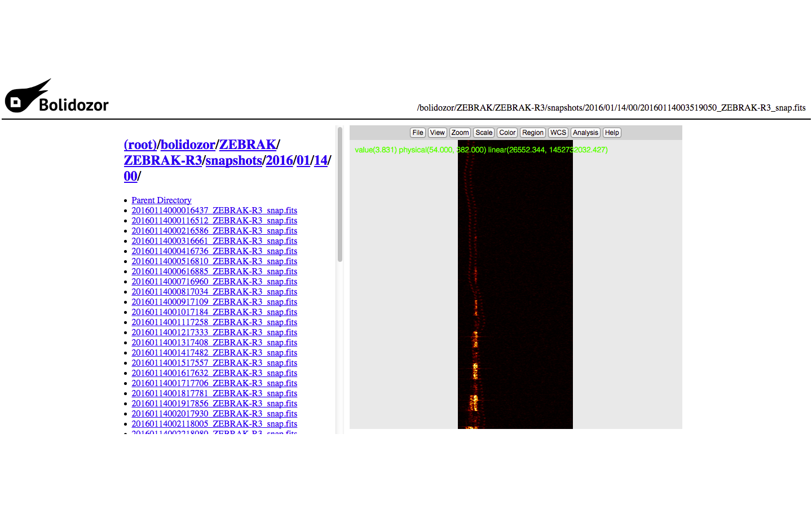Open the 00 hour breadcrumb link
Screen dimensions: 812x508
[x=130, y=176]
